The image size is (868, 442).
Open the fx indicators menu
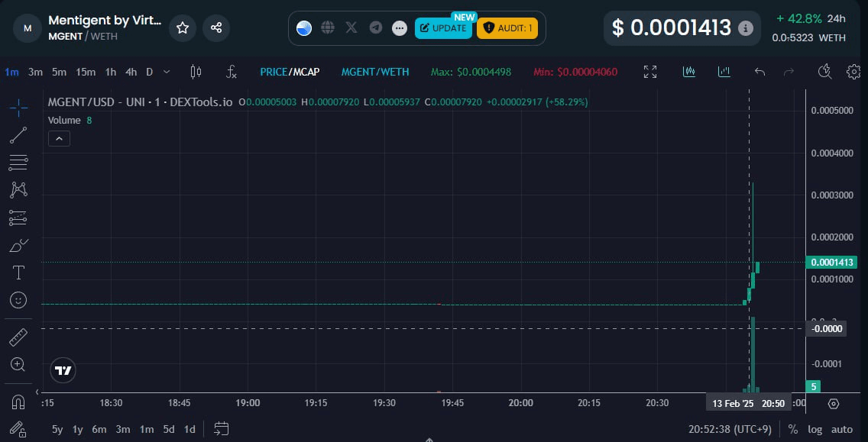232,72
